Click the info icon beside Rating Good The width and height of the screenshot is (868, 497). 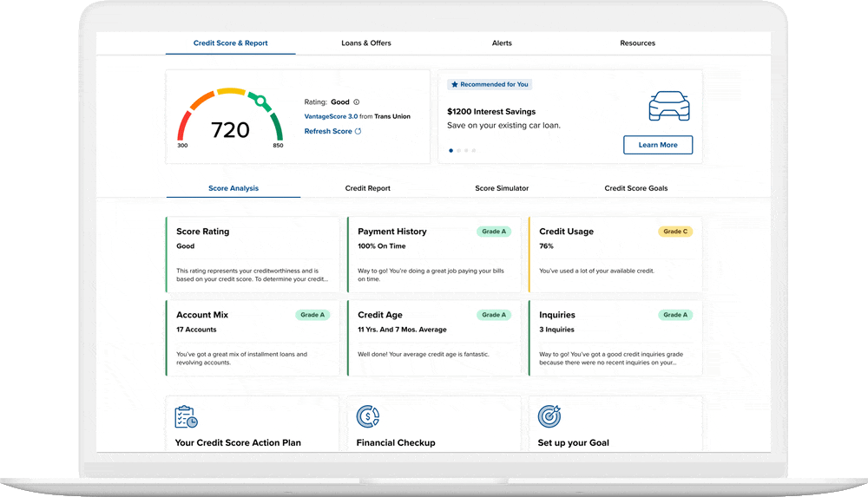point(357,101)
